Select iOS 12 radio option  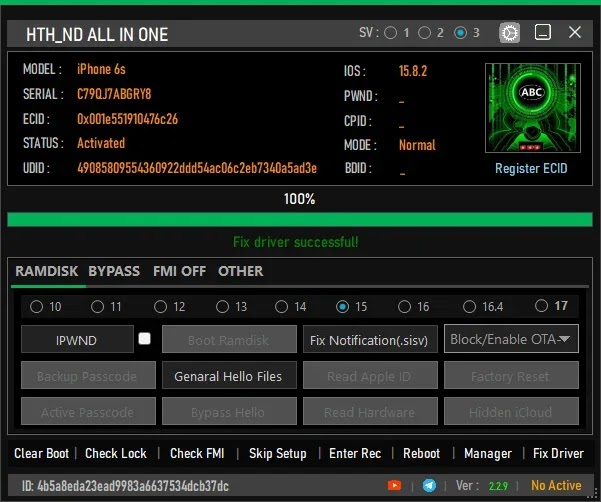pyautogui.click(x=160, y=307)
